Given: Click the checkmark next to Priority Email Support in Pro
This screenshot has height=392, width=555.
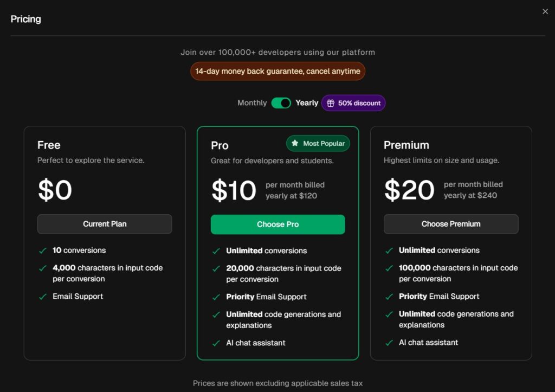Looking at the screenshot, I should (216, 297).
